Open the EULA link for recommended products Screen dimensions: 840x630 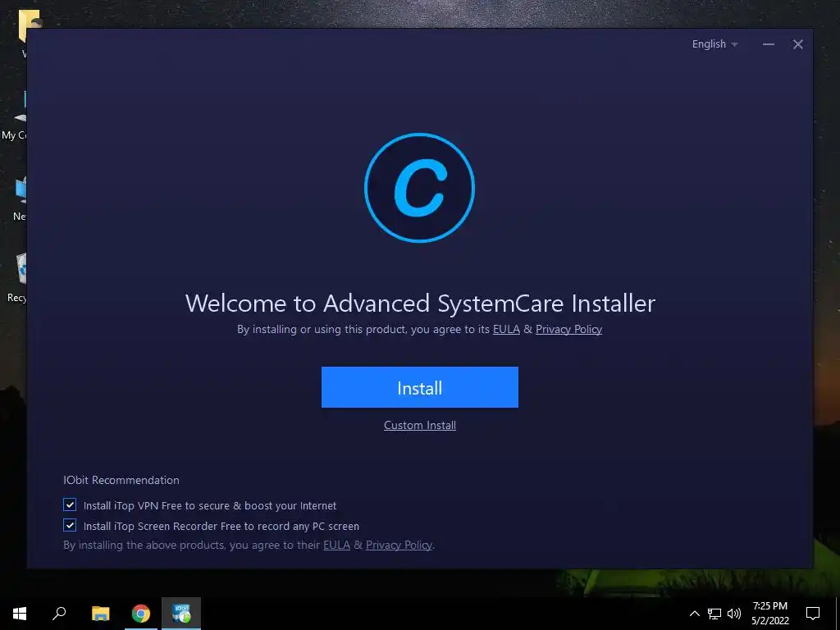pyautogui.click(x=336, y=545)
